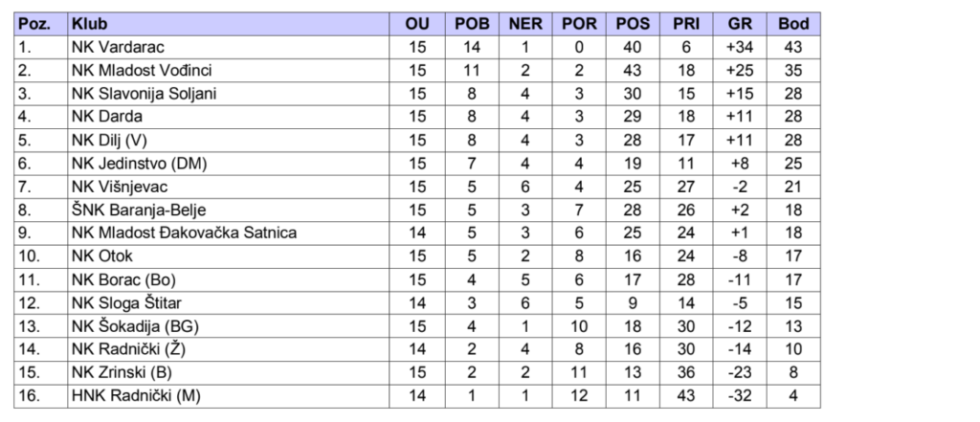980x422 pixels.
Task: Select the Bod column header
Action: (794, 24)
